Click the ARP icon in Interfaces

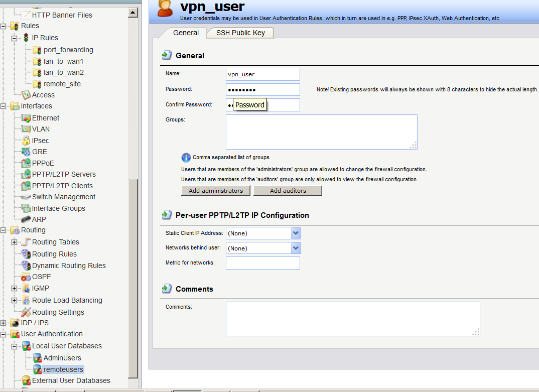pos(26,219)
